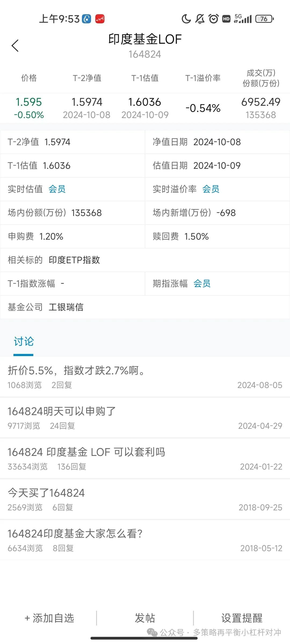The height and width of the screenshot is (644, 290).
Task: Switch to the 讨论 tab
Action: (24, 342)
